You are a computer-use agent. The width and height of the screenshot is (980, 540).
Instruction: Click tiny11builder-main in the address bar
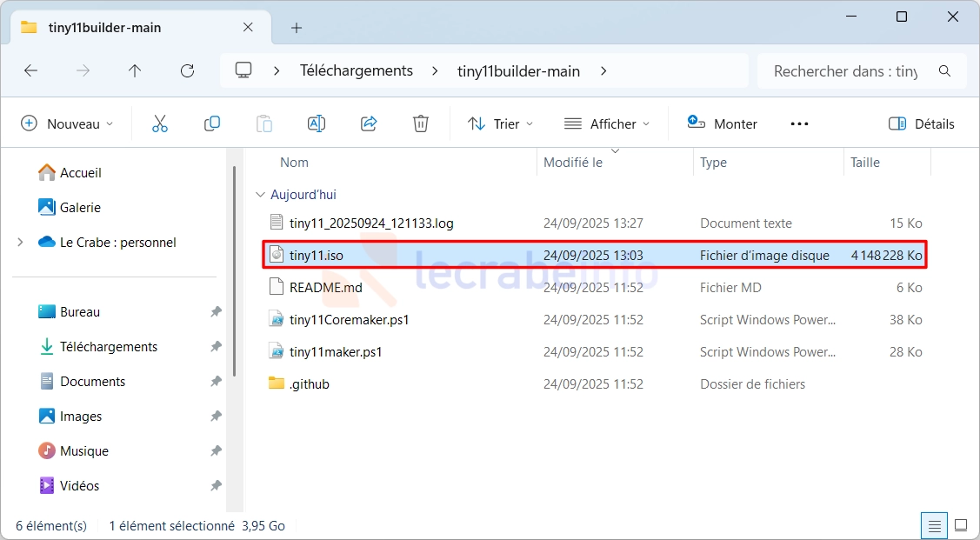[x=519, y=71]
